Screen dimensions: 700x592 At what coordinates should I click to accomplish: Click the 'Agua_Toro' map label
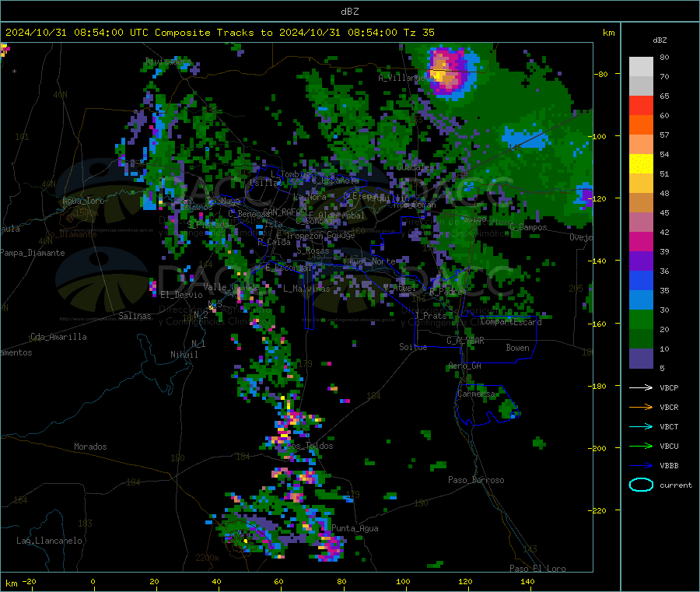coord(83,201)
